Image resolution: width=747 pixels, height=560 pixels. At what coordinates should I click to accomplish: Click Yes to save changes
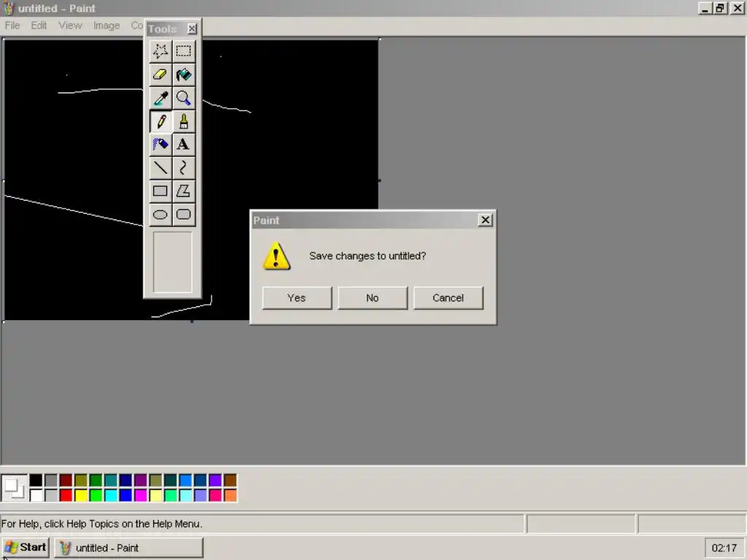click(x=297, y=298)
